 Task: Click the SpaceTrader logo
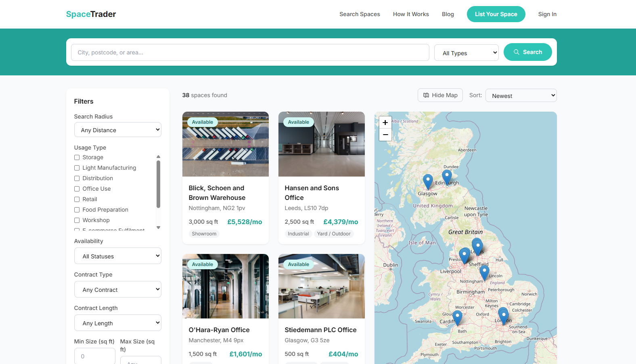pyautogui.click(x=91, y=14)
